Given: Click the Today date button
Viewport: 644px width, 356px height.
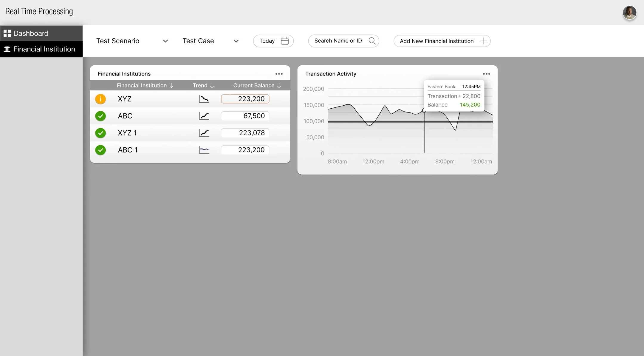Looking at the screenshot, I should (267, 41).
